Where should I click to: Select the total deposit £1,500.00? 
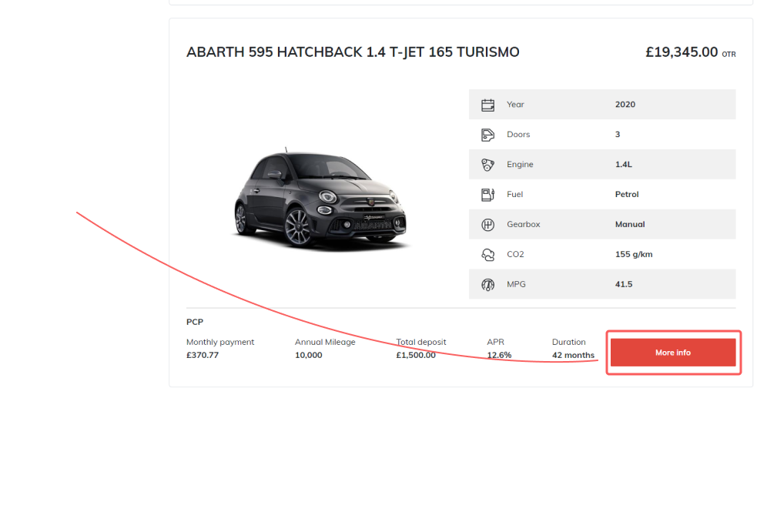416,356
